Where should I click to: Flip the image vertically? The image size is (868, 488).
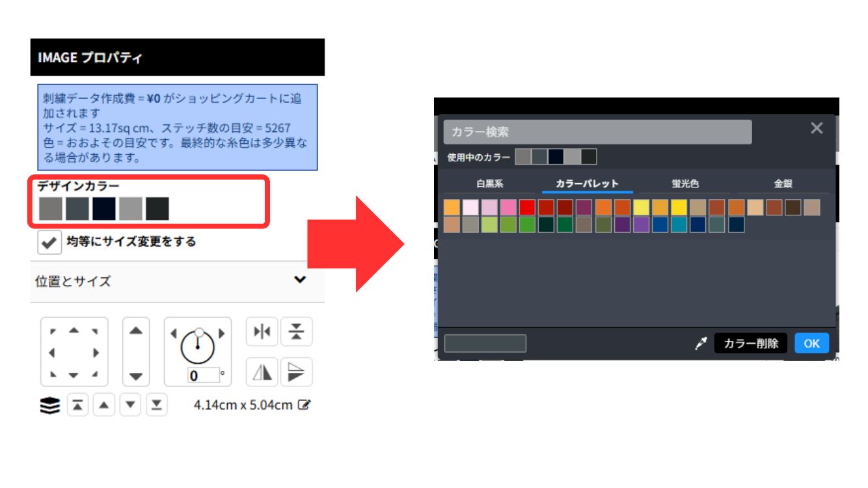[297, 372]
